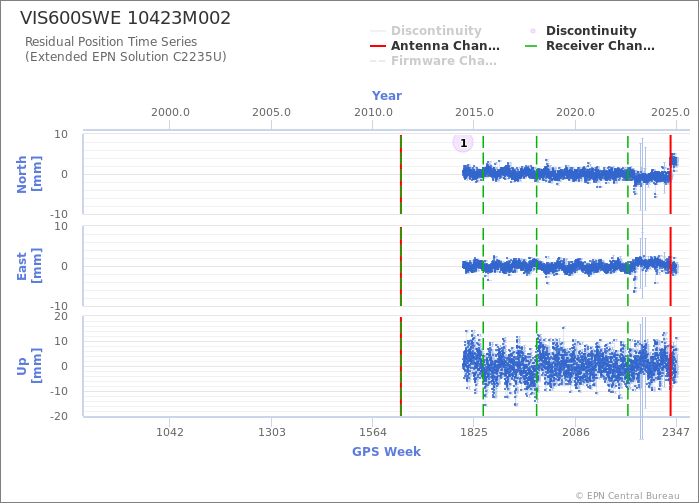Click the red Antenna Change legend line
Viewport: 700px width, 504px height.
tap(378, 46)
